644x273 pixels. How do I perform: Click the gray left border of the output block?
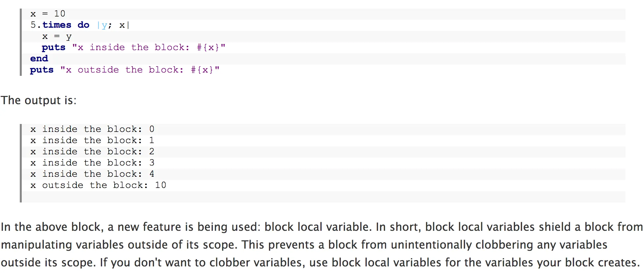[21, 163]
